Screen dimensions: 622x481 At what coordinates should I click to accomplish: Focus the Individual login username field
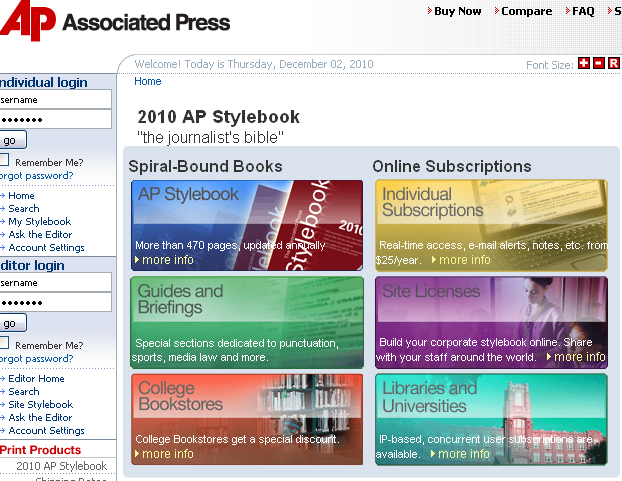56,100
